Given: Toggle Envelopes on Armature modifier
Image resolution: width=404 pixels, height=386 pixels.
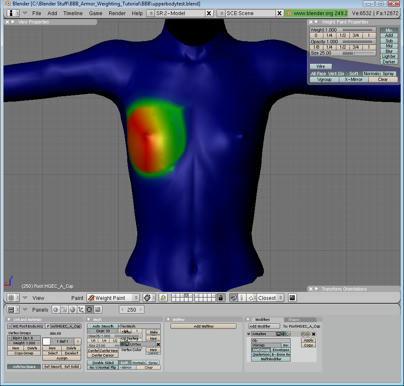Looking at the screenshot, I should (281, 350).
